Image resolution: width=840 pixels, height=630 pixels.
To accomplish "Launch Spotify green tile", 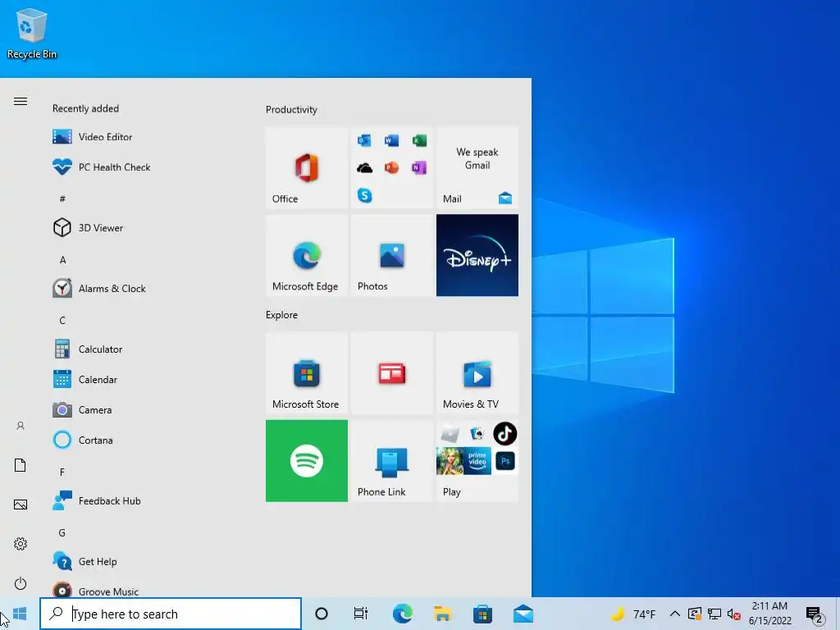I will (x=307, y=461).
